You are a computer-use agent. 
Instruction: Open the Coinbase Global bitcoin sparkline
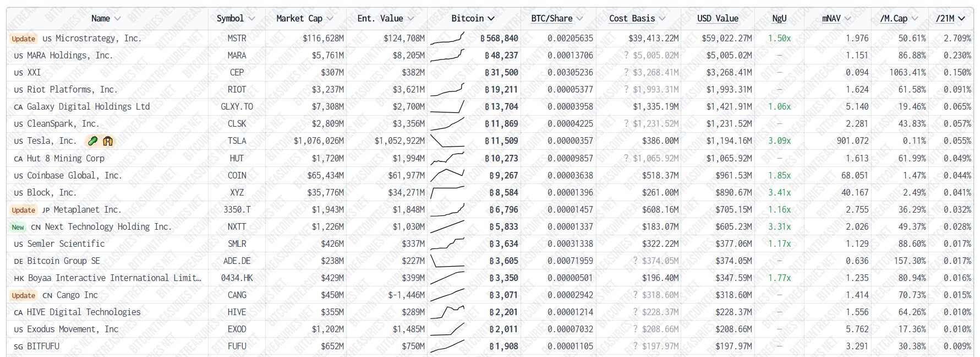[447, 175]
